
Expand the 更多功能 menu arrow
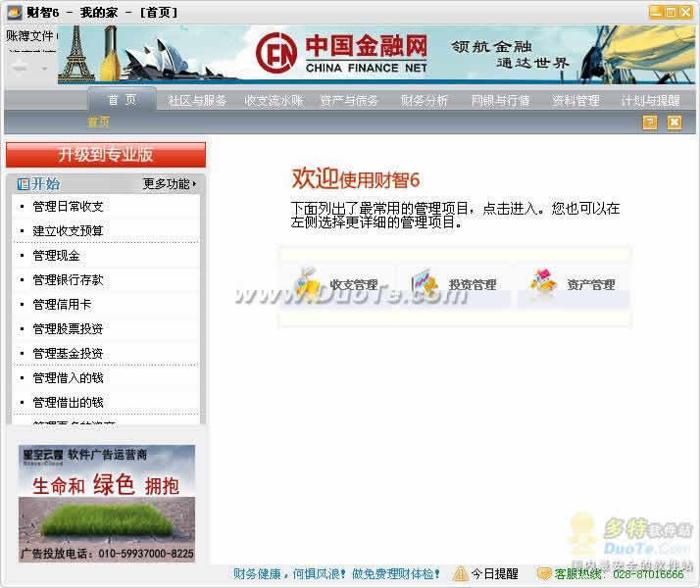pos(194,183)
